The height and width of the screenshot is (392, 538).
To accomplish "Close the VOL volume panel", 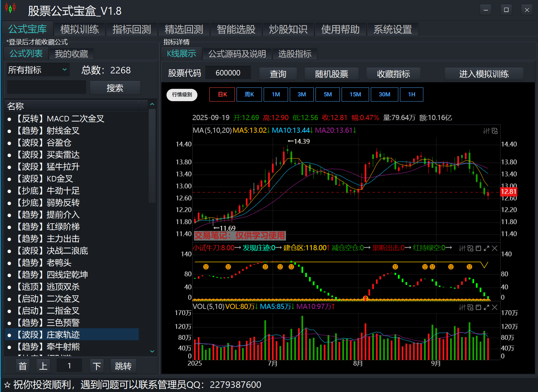I will point(494,307).
